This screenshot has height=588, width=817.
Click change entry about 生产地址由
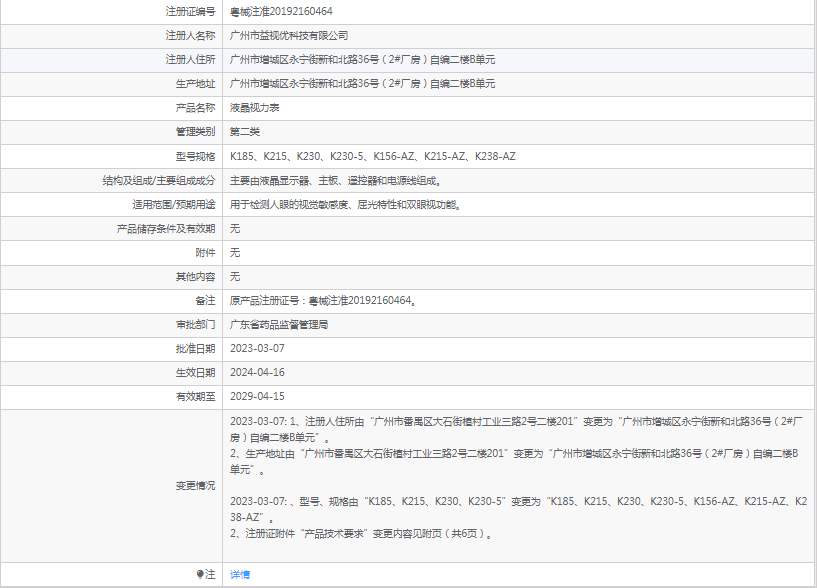(x=514, y=461)
